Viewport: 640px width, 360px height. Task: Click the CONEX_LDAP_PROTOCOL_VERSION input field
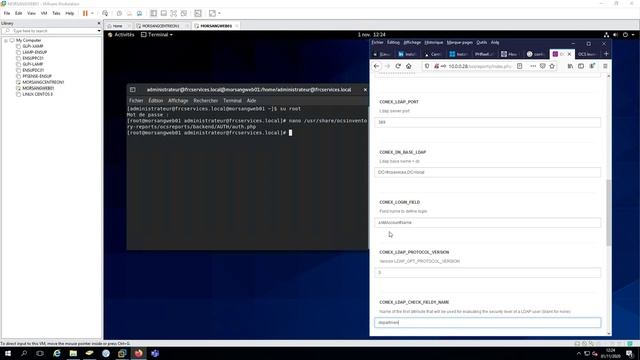click(487, 273)
